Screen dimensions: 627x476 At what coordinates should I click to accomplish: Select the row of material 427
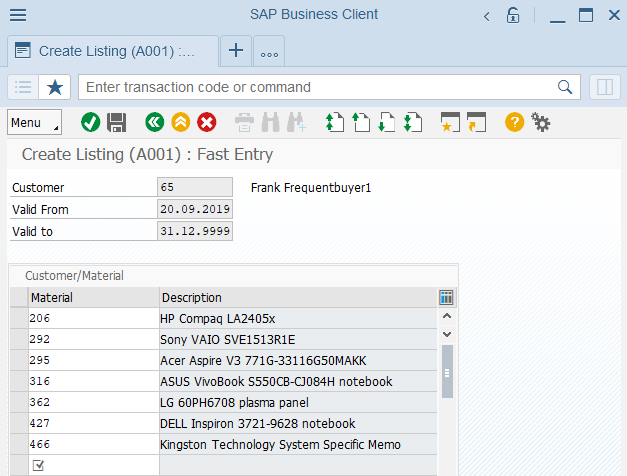(x=19, y=423)
